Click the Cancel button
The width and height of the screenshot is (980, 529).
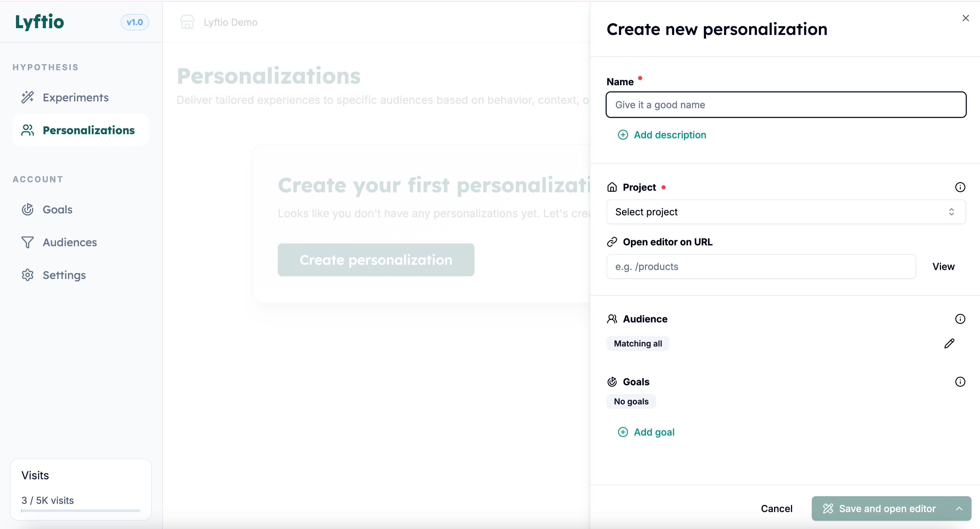[777, 509]
